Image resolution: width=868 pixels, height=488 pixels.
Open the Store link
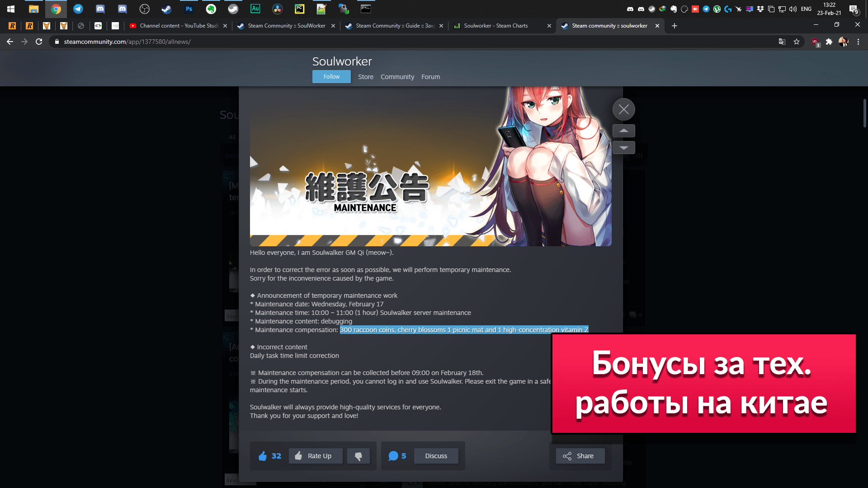[366, 77]
